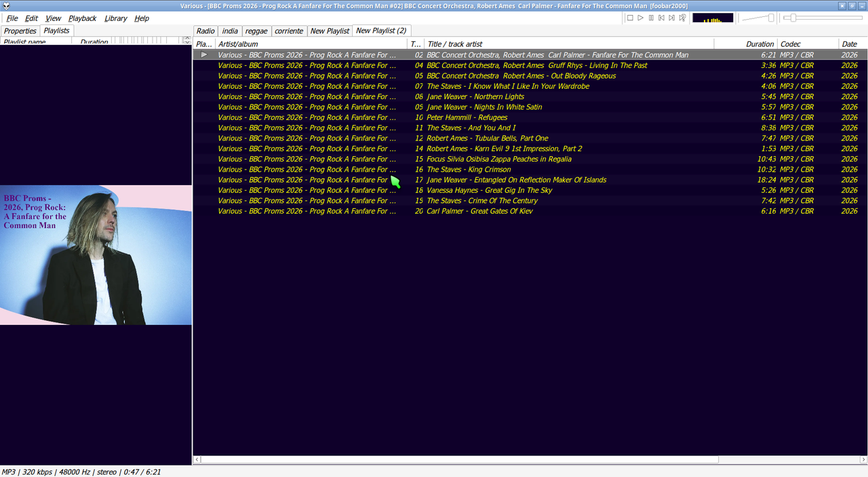
Task: Click the left arrow of horizontal scrollbar
Action: [x=197, y=459]
